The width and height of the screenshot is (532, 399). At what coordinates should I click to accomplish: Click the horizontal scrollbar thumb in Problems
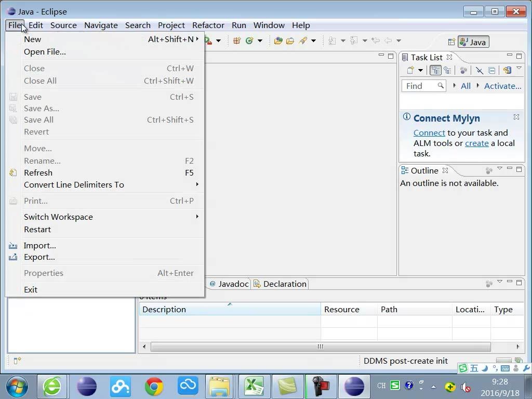[321, 347]
